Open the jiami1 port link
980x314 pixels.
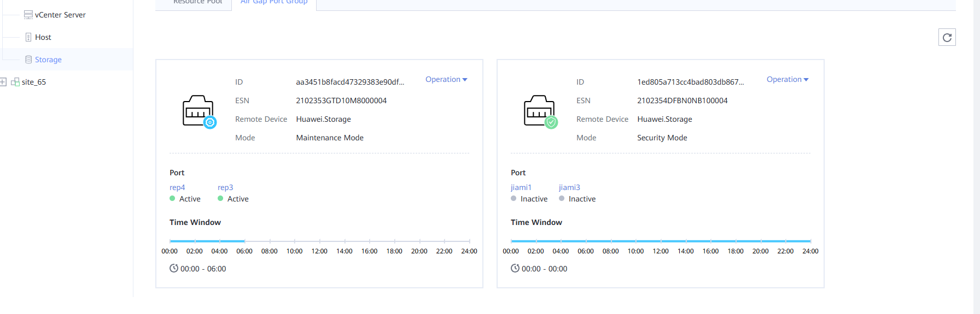pos(521,187)
